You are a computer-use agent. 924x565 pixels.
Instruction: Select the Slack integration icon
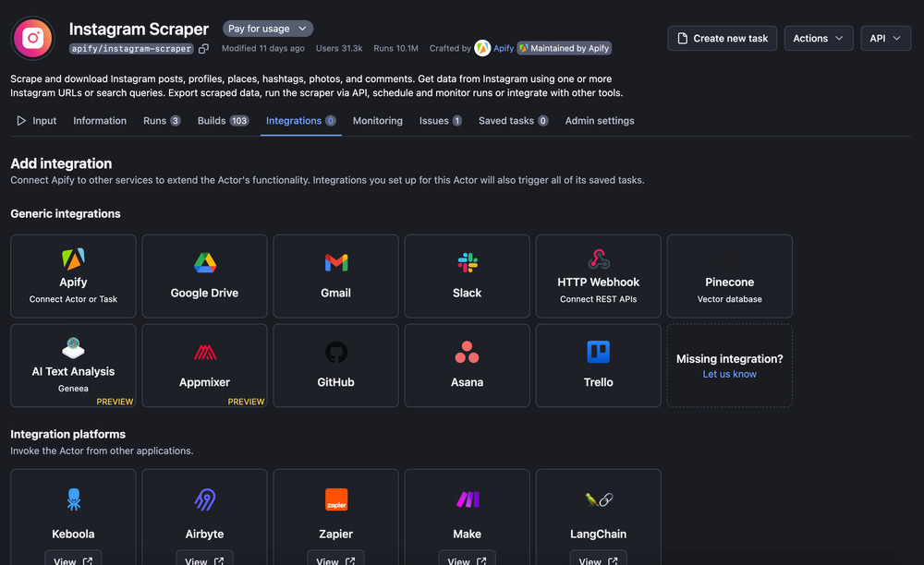467,263
